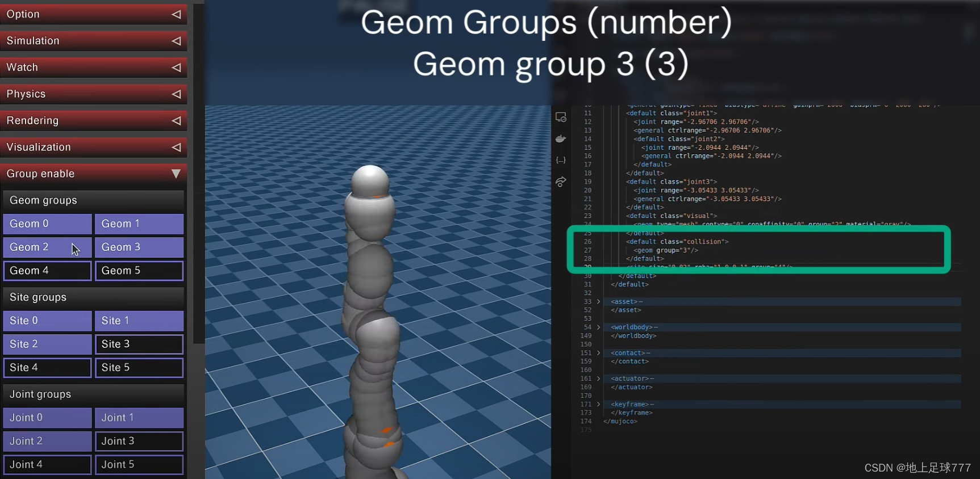Collapse the Group enable section

click(93, 174)
